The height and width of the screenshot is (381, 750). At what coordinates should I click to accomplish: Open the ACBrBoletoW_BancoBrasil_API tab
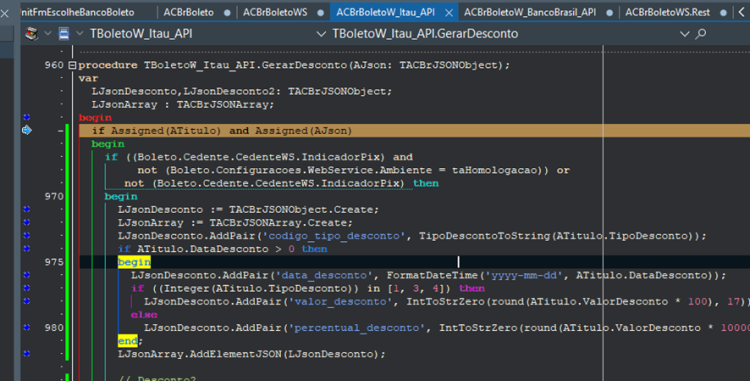click(x=529, y=12)
